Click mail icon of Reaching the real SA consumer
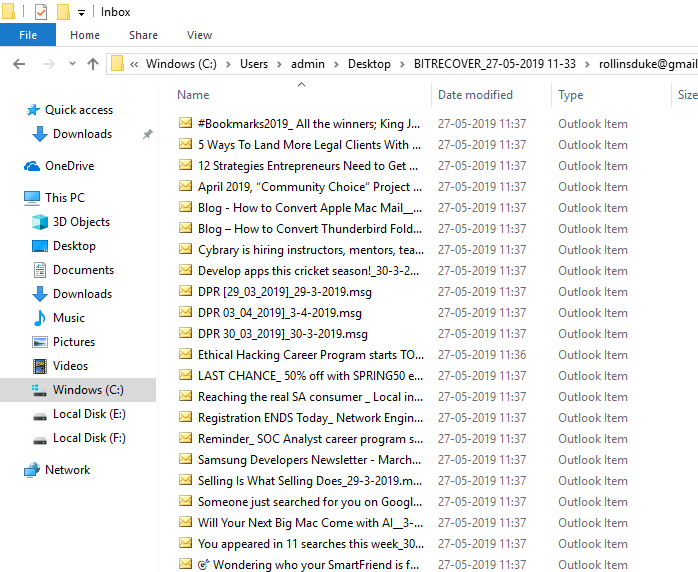Image resolution: width=698 pixels, height=572 pixels. coord(186,395)
